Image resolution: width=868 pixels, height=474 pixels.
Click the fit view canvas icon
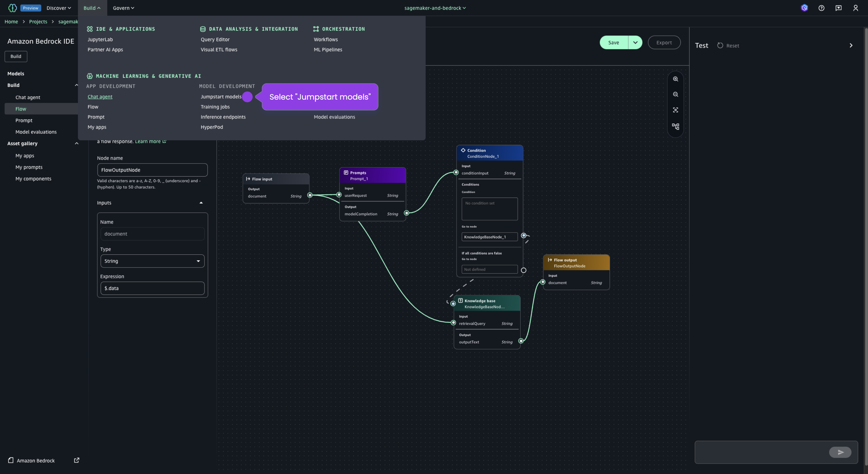(675, 110)
